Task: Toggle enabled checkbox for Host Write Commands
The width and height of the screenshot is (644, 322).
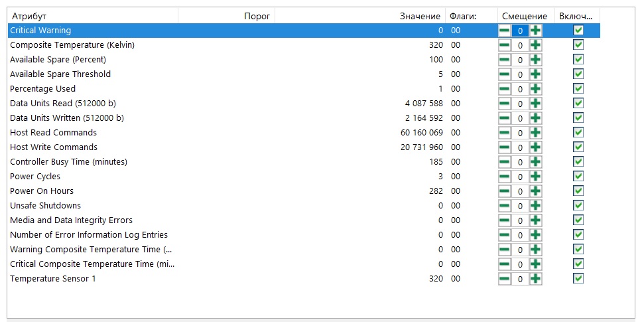Action: coord(578,147)
